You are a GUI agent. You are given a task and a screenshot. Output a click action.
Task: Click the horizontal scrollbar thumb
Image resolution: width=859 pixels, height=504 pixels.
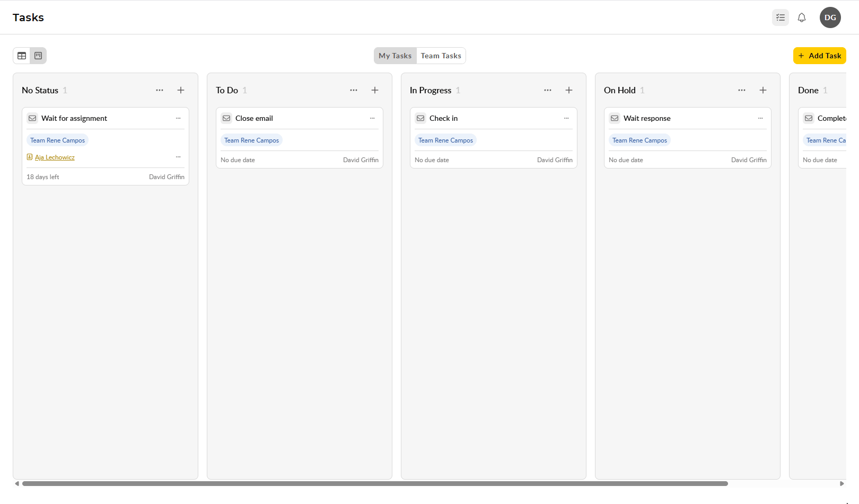tap(375, 483)
